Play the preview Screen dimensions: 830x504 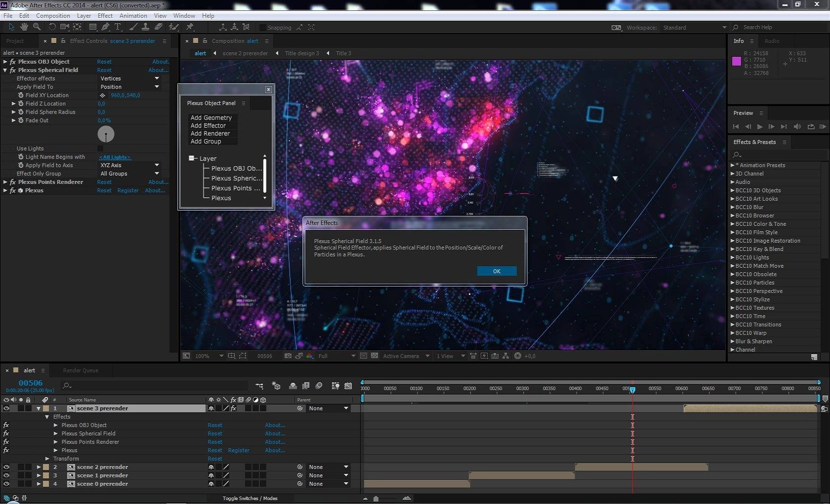(x=760, y=127)
